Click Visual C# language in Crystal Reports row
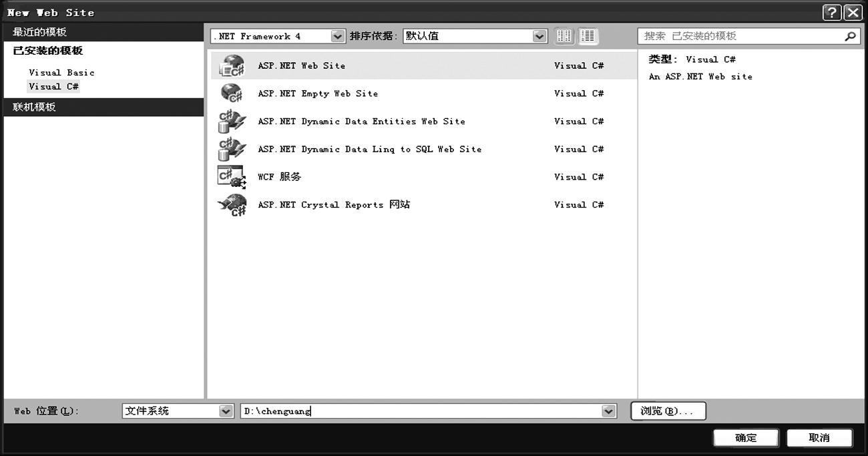 point(579,204)
